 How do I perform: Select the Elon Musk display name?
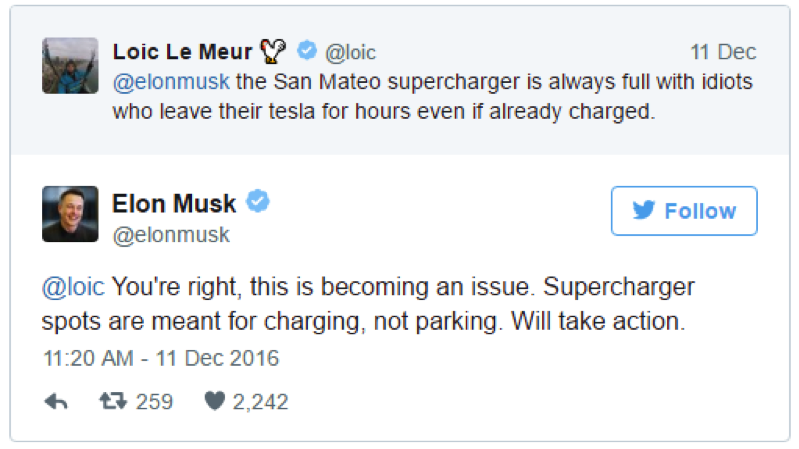click(x=174, y=204)
